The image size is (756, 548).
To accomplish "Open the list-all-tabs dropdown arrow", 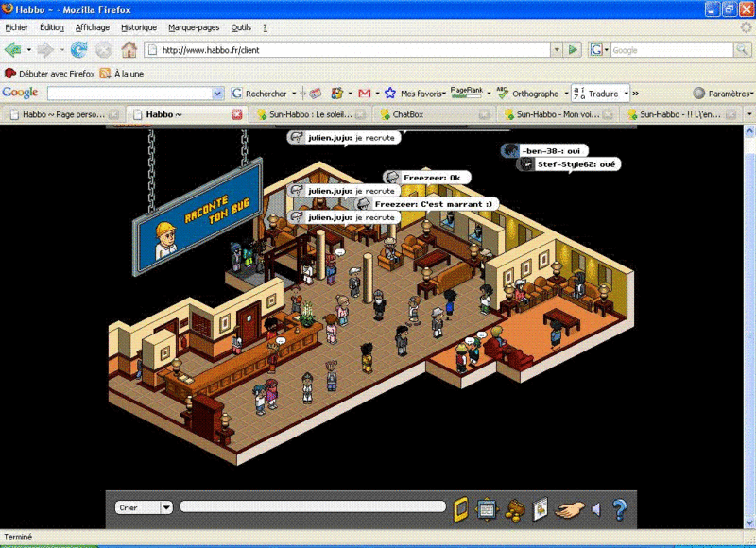I will point(749,114).
